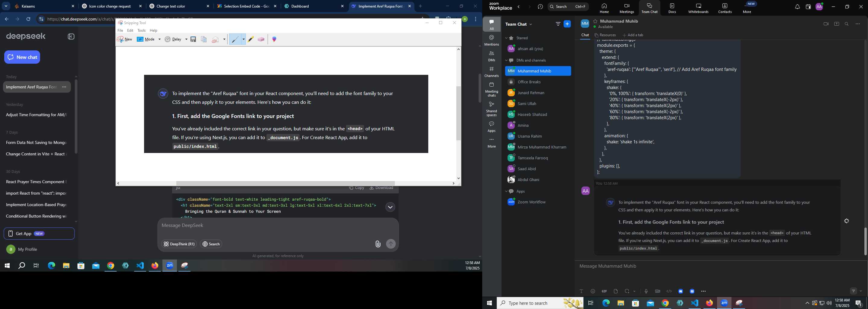Open the GIF picker in Zoom message bar
Screen dimensions: 868x309
(604, 291)
